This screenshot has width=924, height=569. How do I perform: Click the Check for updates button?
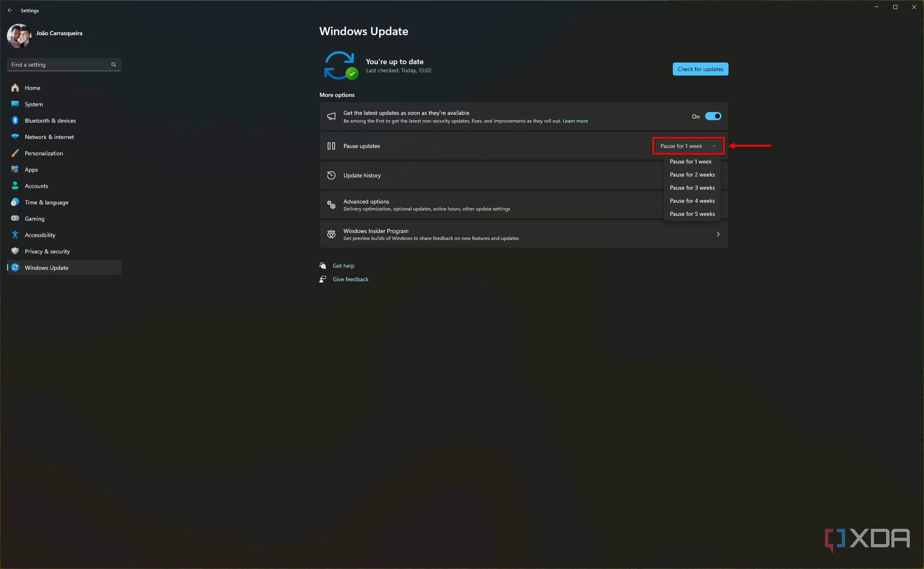(700, 69)
